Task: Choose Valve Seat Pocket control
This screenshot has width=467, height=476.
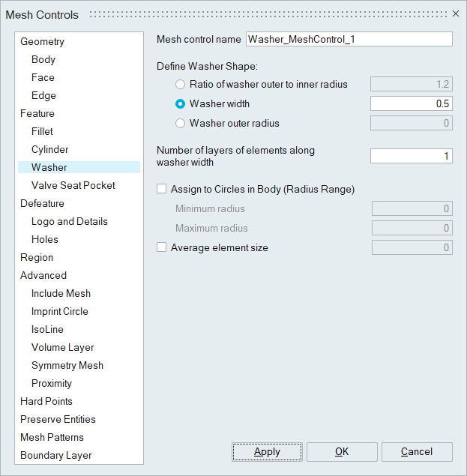Action: coord(73,186)
